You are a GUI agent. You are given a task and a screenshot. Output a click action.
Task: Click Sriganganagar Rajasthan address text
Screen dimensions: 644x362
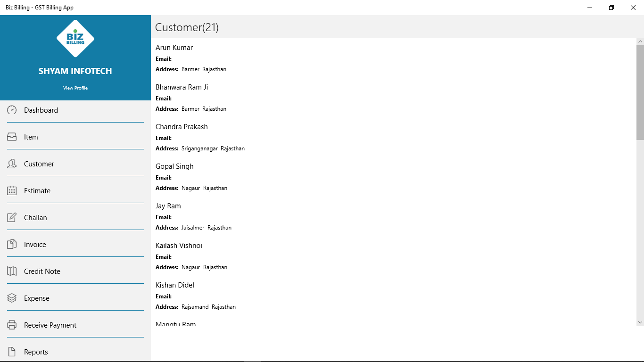213,148
